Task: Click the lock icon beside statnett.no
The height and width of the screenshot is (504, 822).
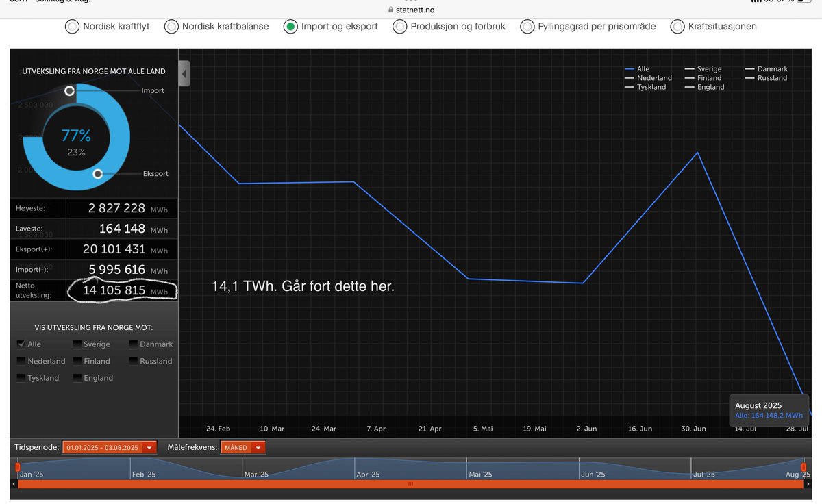Action: tap(391, 10)
